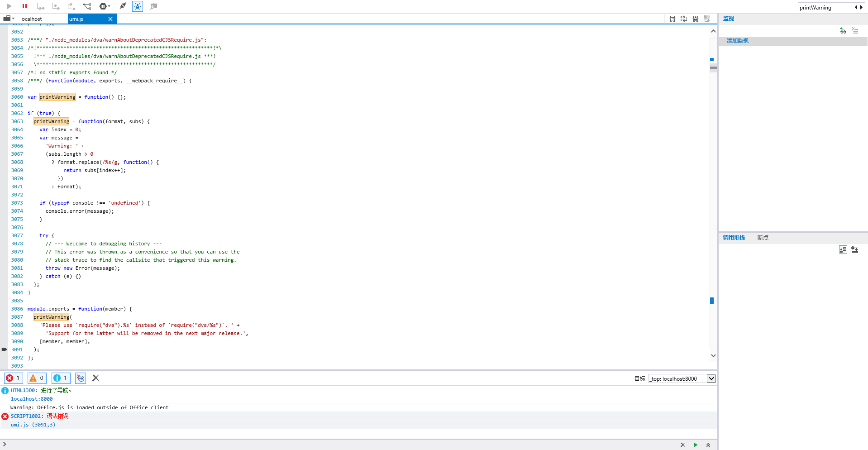This screenshot has width=868, height=450.
Task: Open the file picker folder dropdown
Action: 9,19
